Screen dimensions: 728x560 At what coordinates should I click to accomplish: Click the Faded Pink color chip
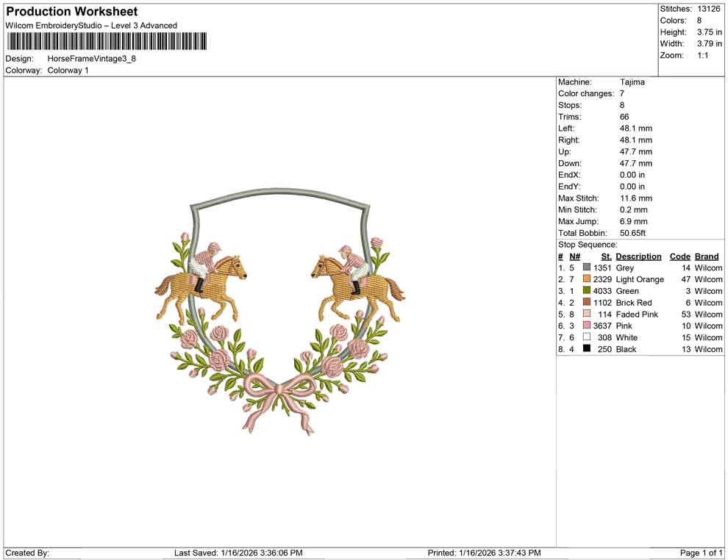click(x=585, y=314)
